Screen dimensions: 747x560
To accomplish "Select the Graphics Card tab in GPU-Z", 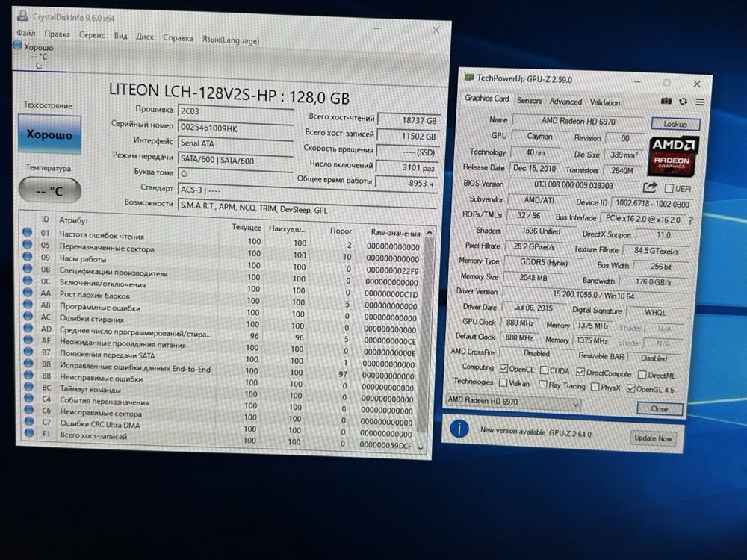I will pyautogui.click(x=486, y=98).
